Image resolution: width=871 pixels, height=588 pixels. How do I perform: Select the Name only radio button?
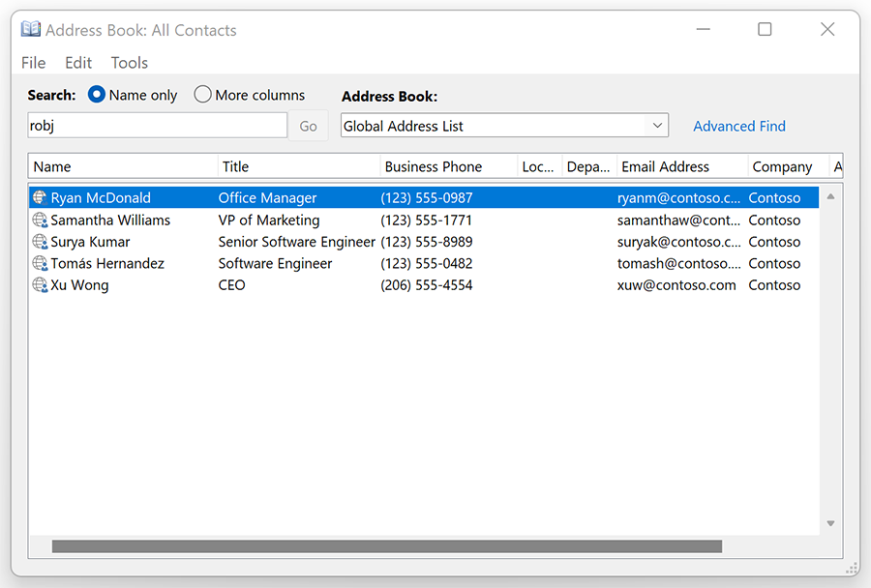point(97,95)
